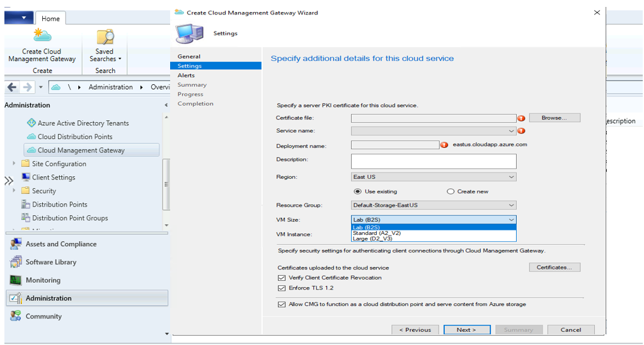Close the Create Cloud Management Gateway Wizard

click(597, 13)
